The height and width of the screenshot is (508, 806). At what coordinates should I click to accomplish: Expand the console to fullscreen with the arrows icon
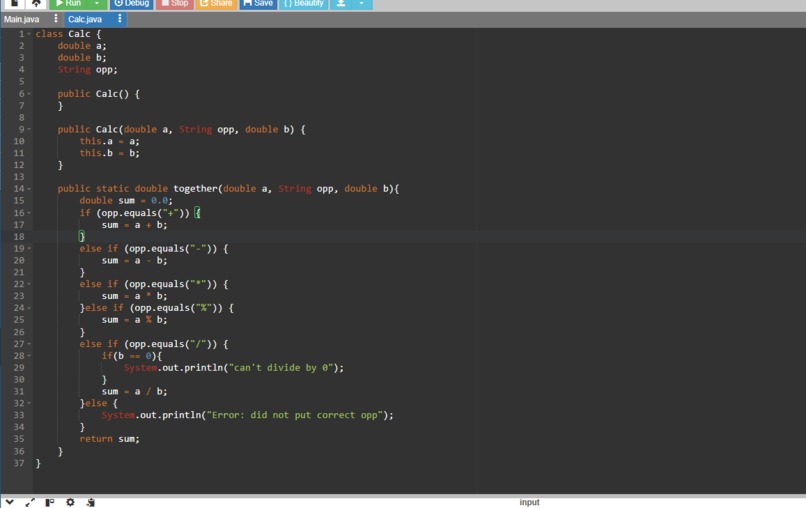(x=30, y=502)
